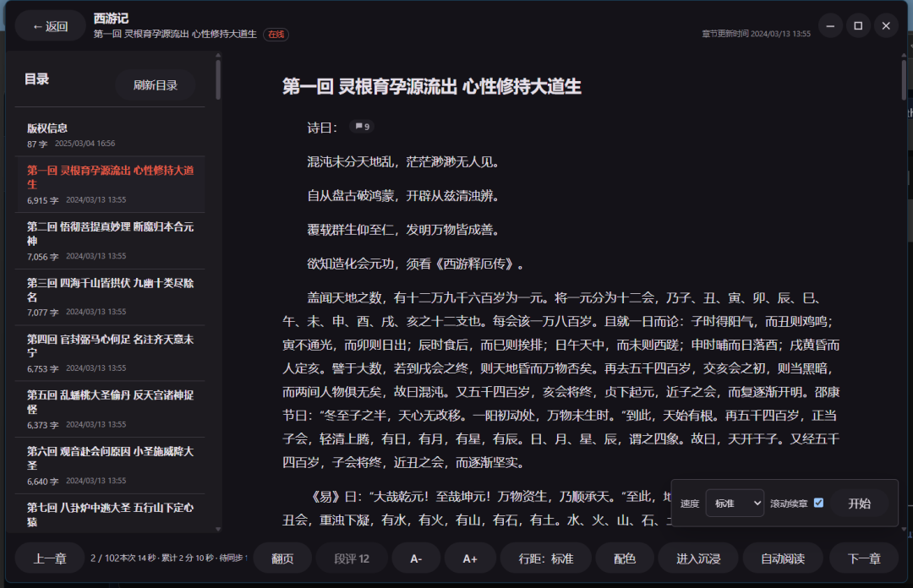
Task: Open chapter 第二回 悟彻菩提真妙理
Action: 110,241
